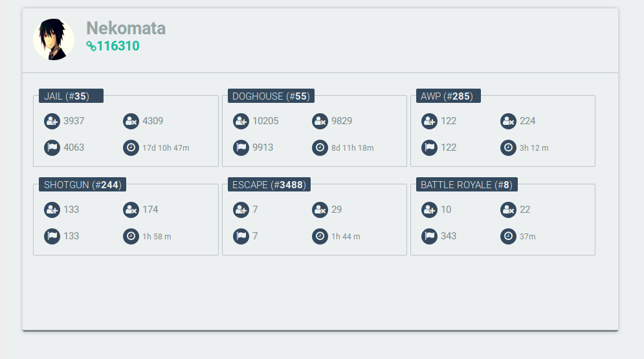644x359 pixels.
Task: Open the SHOTGUN (#244) rank label
Action: pyautogui.click(x=83, y=184)
